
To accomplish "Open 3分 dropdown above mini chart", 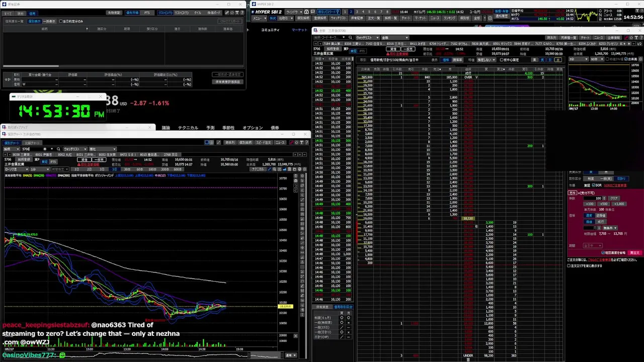I will (578, 59).
